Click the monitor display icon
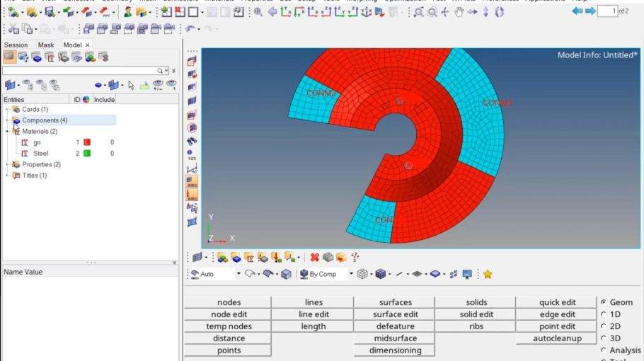Viewport: 644px width, 361px height. click(467, 274)
